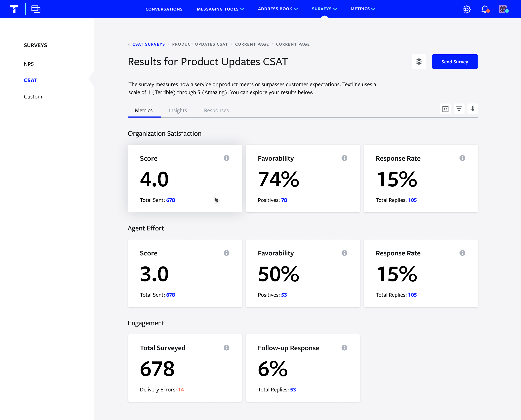Click the download arrow icon
This screenshot has height=420, width=521.
click(x=473, y=109)
